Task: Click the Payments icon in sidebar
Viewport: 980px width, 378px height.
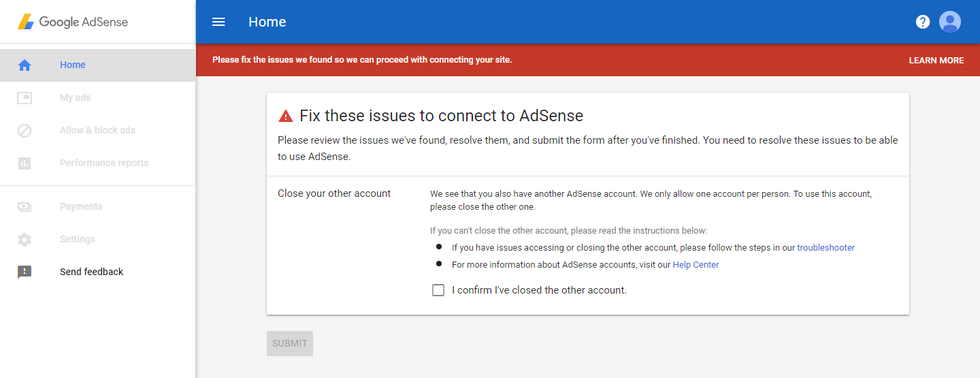Action: pos(24,207)
